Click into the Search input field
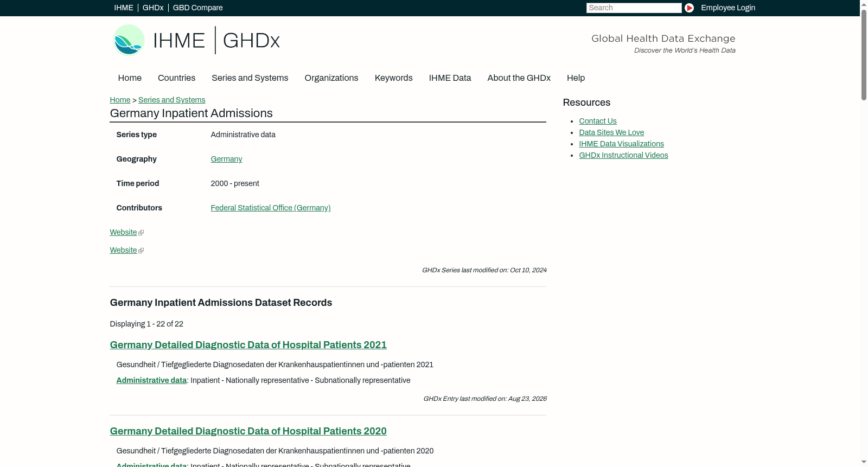This screenshot has width=868, height=467. [634, 8]
